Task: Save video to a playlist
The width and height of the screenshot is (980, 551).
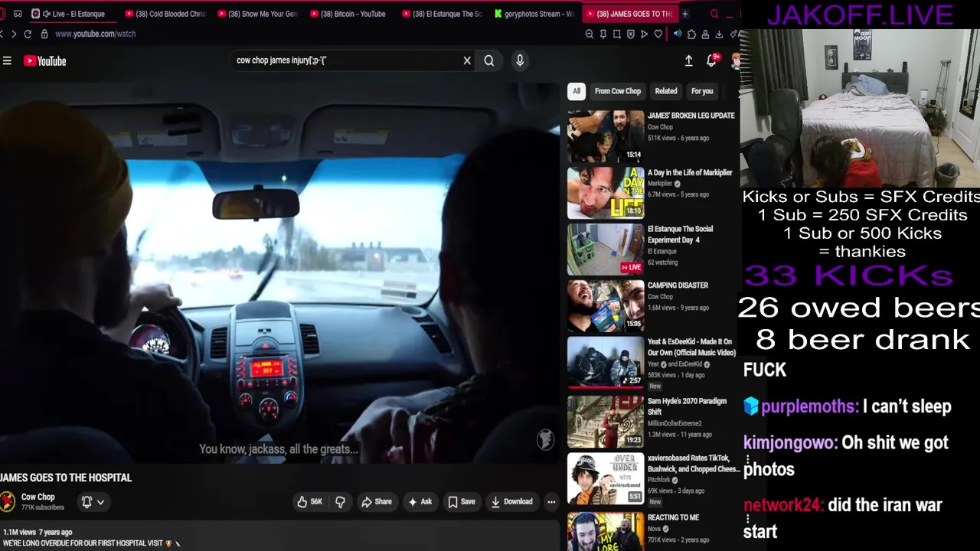Action: [x=462, y=502]
